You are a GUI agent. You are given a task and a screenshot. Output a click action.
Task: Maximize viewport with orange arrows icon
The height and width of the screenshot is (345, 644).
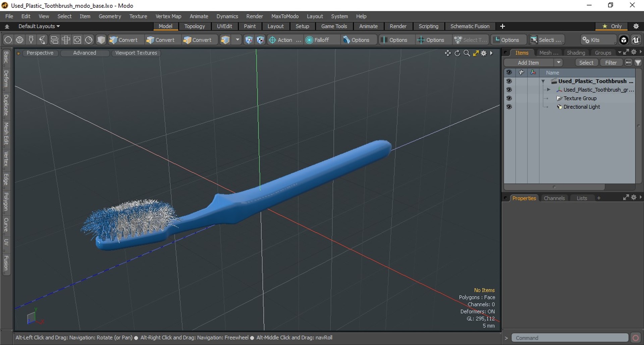pyautogui.click(x=476, y=53)
